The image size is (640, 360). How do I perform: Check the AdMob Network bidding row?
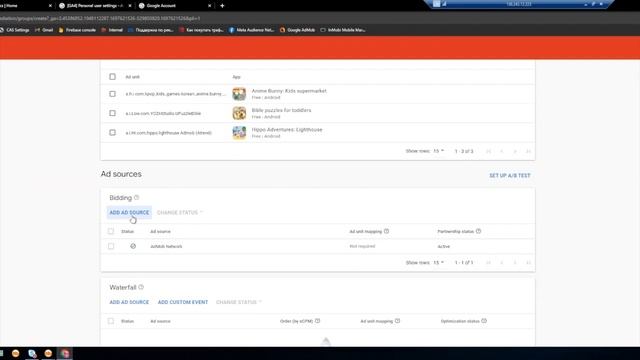pos(111,246)
